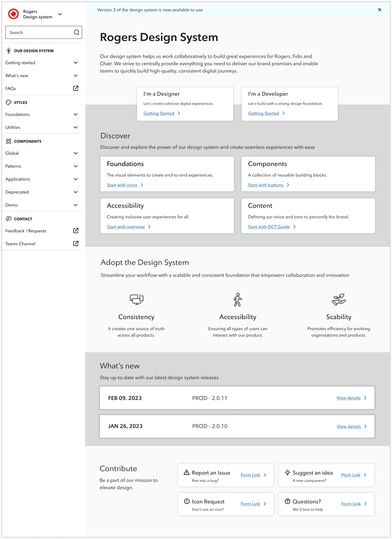The width and height of the screenshot is (392, 539).
Task: Click the search magnifier icon
Action: (76, 32)
